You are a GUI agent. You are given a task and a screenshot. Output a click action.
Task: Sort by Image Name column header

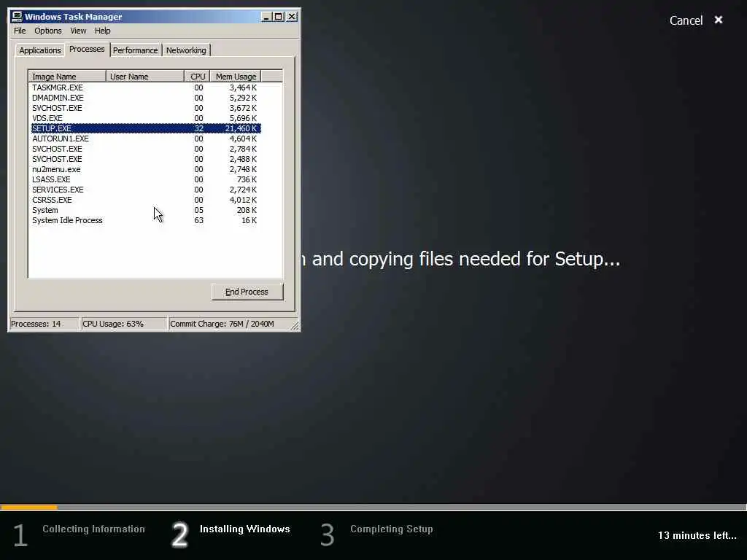pos(67,76)
